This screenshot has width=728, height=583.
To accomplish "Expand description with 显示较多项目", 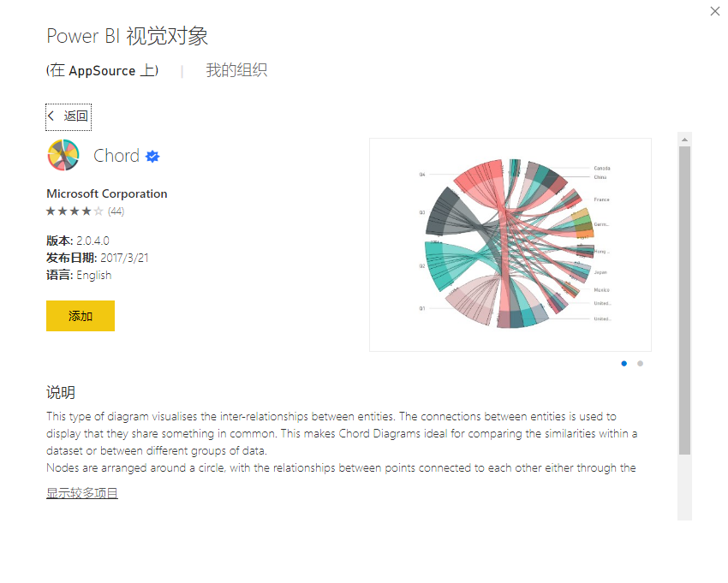I will (82, 493).
